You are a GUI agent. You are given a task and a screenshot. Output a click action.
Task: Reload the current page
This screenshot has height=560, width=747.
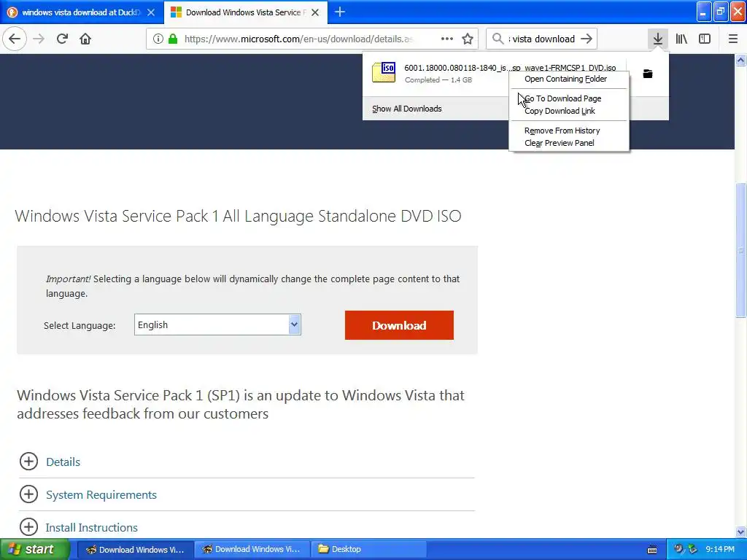point(63,39)
